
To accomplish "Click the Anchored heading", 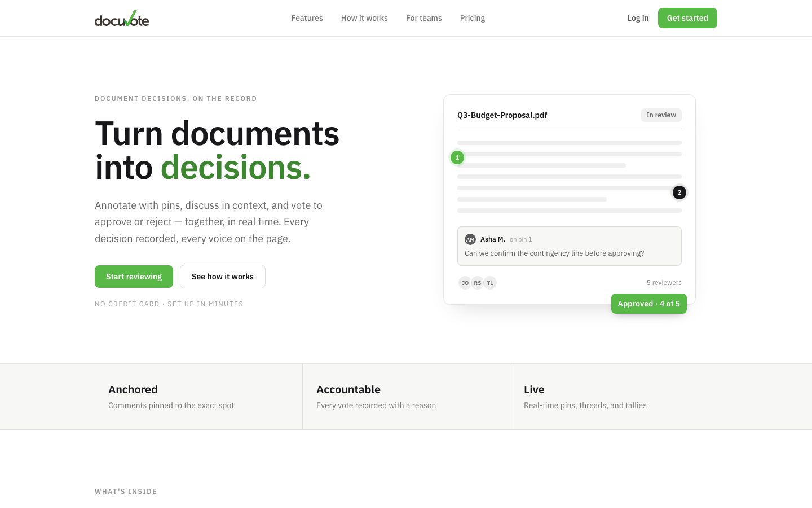I will tap(133, 389).
